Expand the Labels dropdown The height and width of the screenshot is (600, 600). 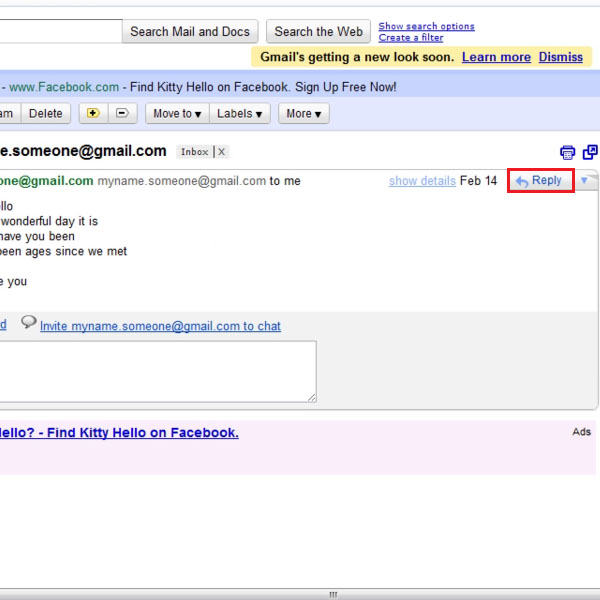240,113
